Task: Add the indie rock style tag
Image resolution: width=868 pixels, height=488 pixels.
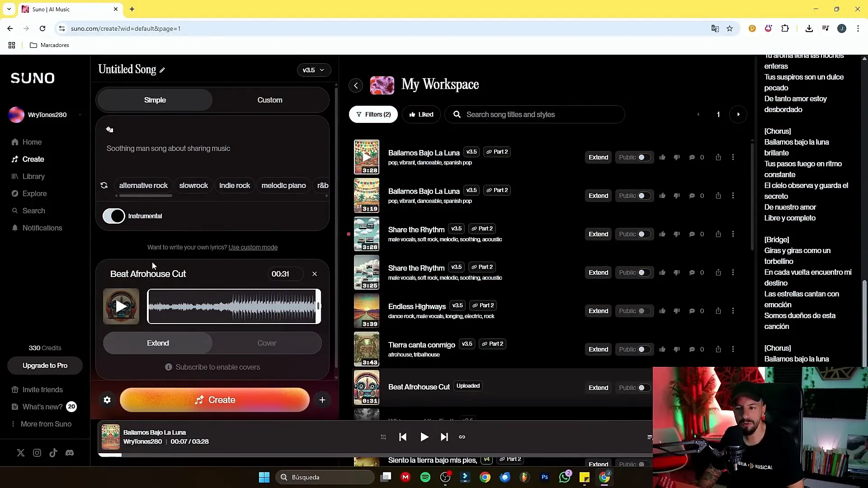Action: coord(235,185)
